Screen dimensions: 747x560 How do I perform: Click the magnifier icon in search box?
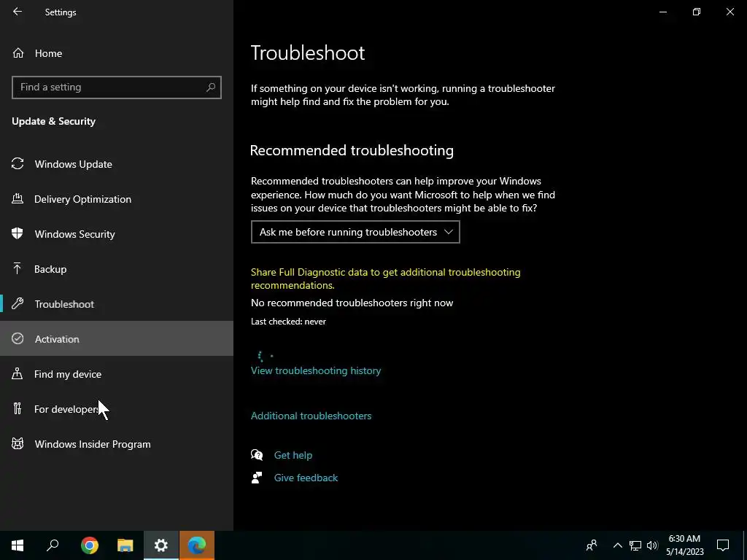211,87
